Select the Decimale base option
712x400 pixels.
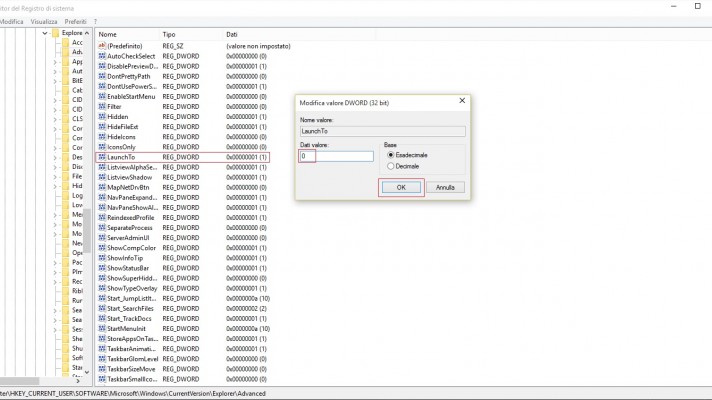coord(390,166)
